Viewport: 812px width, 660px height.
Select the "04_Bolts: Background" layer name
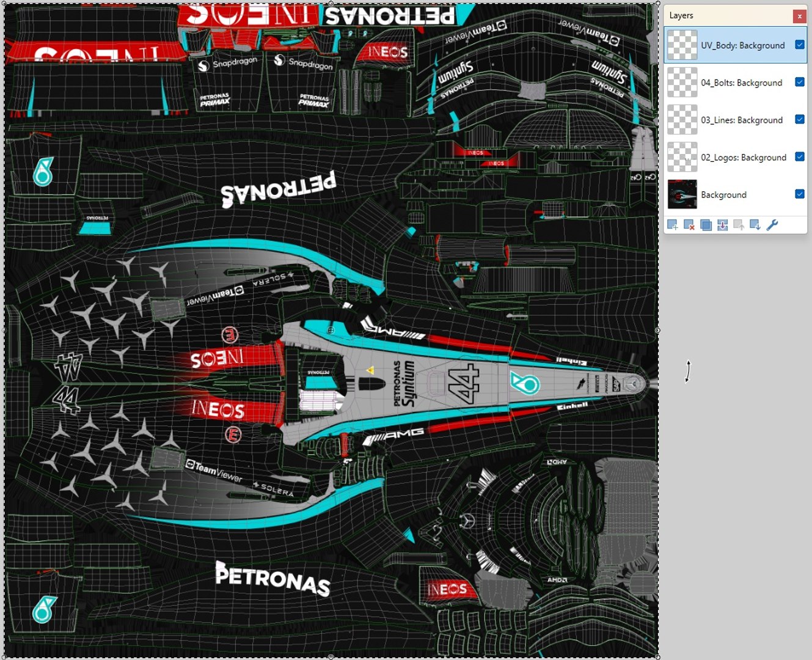(742, 82)
